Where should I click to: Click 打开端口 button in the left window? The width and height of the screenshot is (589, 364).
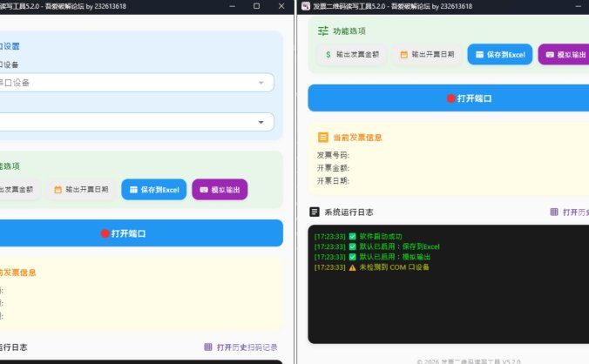(141, 233)
